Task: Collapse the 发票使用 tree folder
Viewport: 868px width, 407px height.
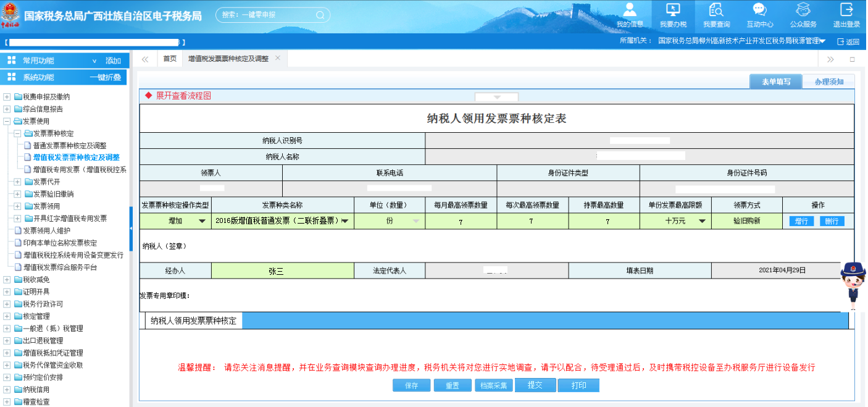Action: click(7, 122)
